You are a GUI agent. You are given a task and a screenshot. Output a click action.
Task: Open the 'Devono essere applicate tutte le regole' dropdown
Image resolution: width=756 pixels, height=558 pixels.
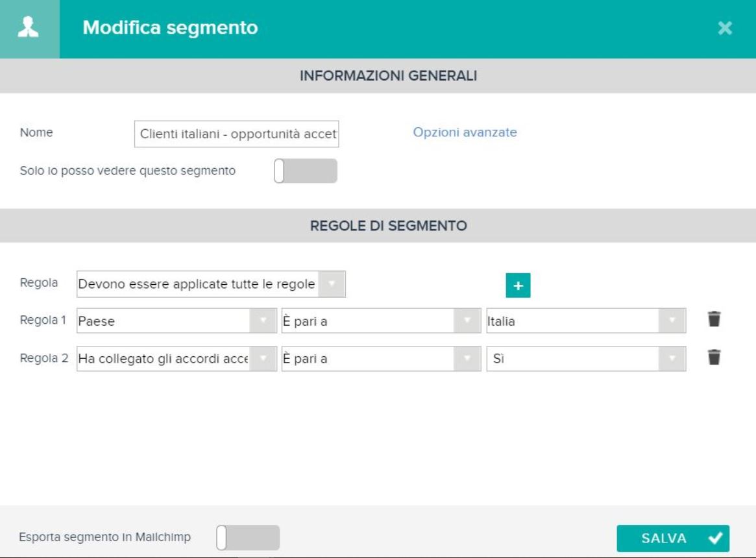(x=211, y=284)
